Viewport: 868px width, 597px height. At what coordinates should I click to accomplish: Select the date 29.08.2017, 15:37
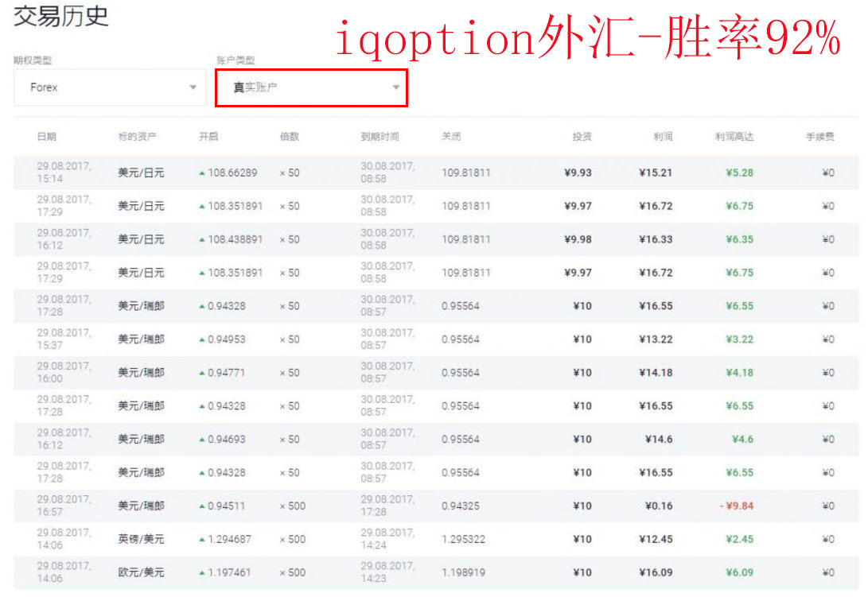pos(64,339)
